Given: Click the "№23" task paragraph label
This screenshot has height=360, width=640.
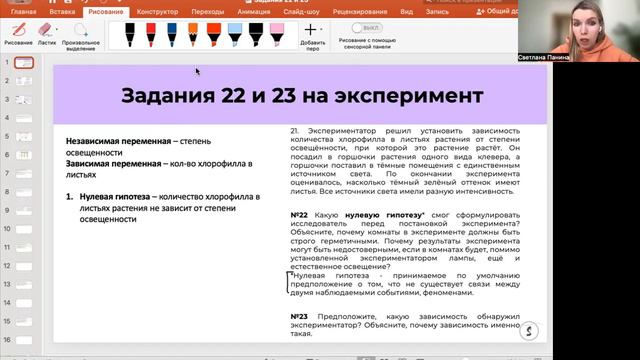Looking at the screenshot, I should pyautogui.click(x=299, y=317).
